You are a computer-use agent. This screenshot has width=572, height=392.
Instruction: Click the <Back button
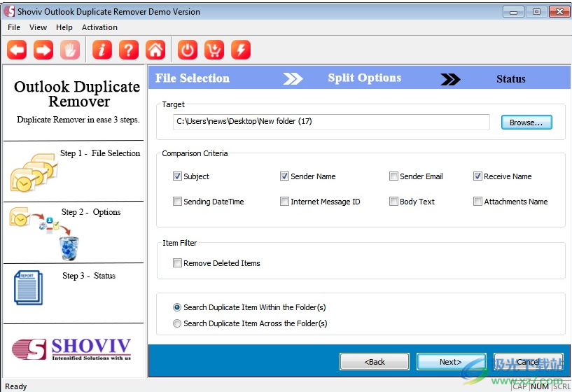[x=375, y=362]
